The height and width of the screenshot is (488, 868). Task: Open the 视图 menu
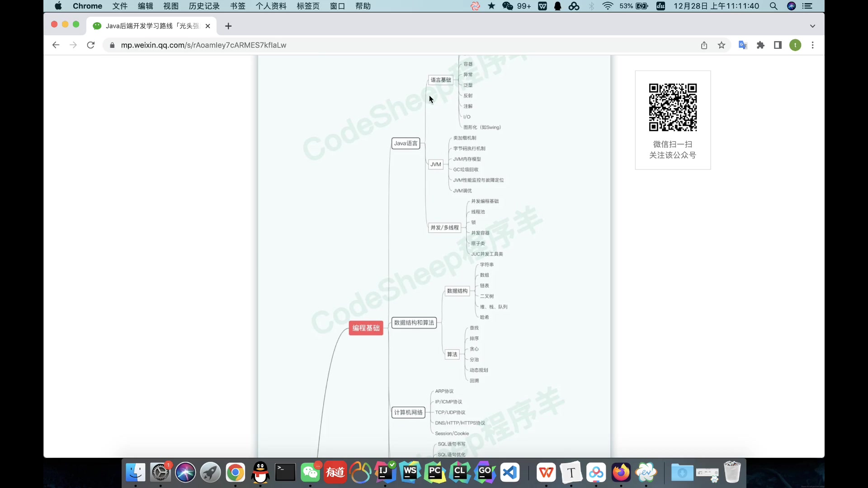[x=171, y=6]
